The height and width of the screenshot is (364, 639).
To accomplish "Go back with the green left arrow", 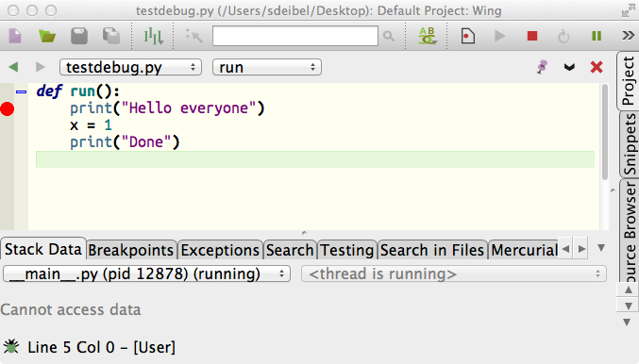I will pyautogui.click(x=13, y=67).
